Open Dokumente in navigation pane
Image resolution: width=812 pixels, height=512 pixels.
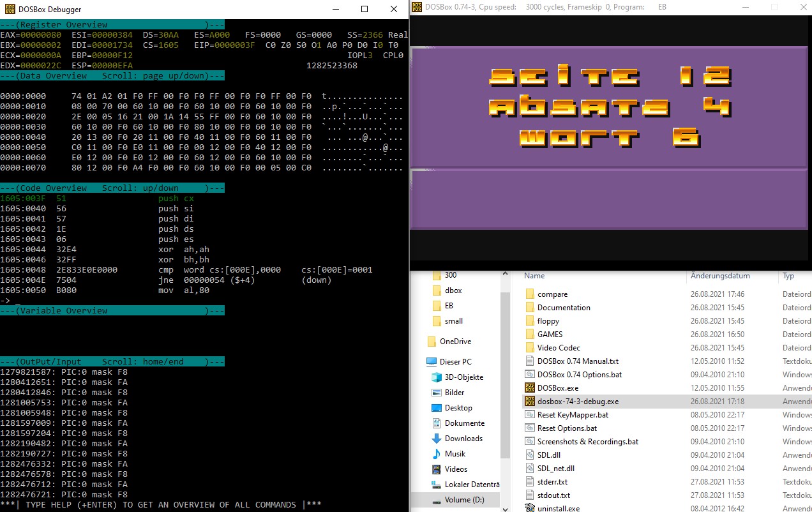pyautogui.click(x=465, y=423)
